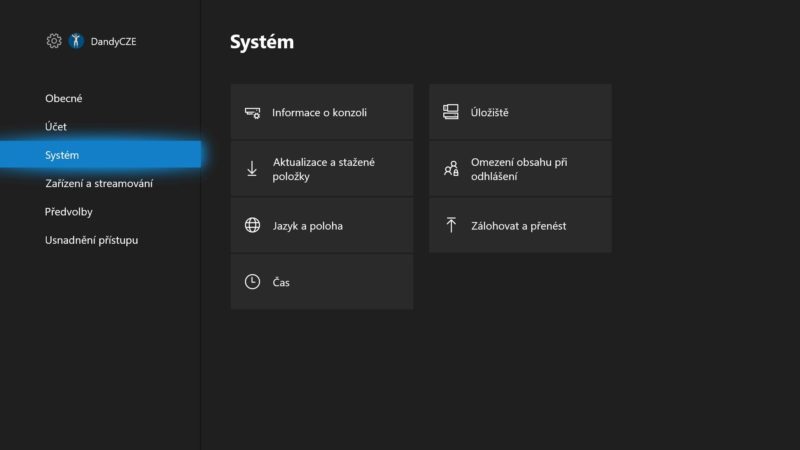Viewport: 800px width, 450px height.
Task: Click the globe icon for Jazyk a poloha
Action: click(252, 225)
